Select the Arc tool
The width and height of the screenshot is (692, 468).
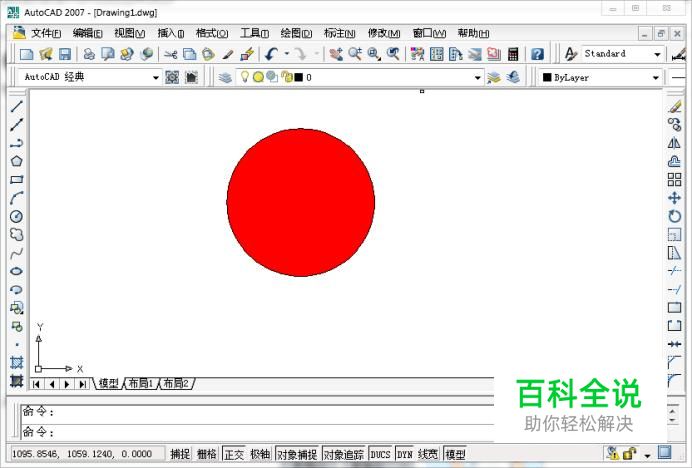pyautogui.click(x=16, y=198)
